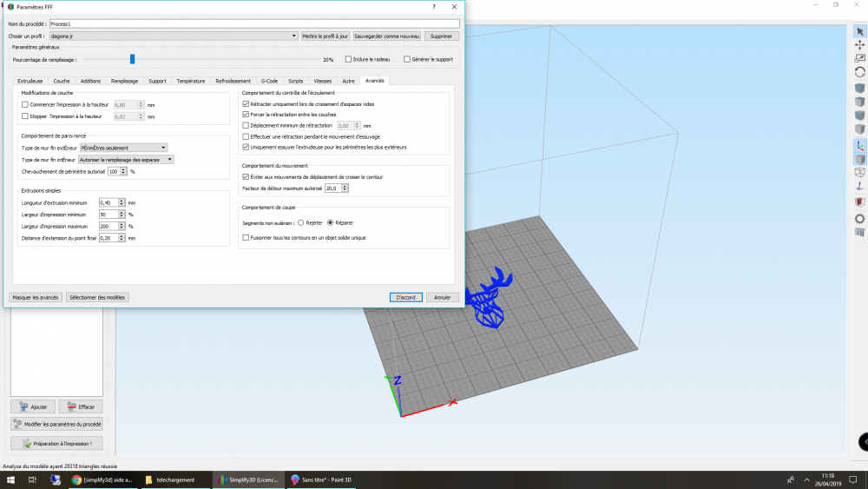
Task: Click the taskbar icon beside Task View
Action: [56, 479]
